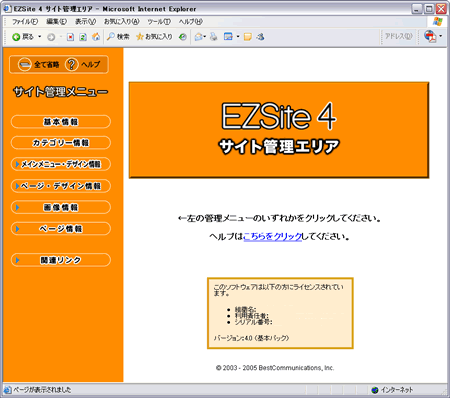Click the サイト管理メニュー heading
The height and width of the screenshot is (398, 450).
(x=60, y=92)
